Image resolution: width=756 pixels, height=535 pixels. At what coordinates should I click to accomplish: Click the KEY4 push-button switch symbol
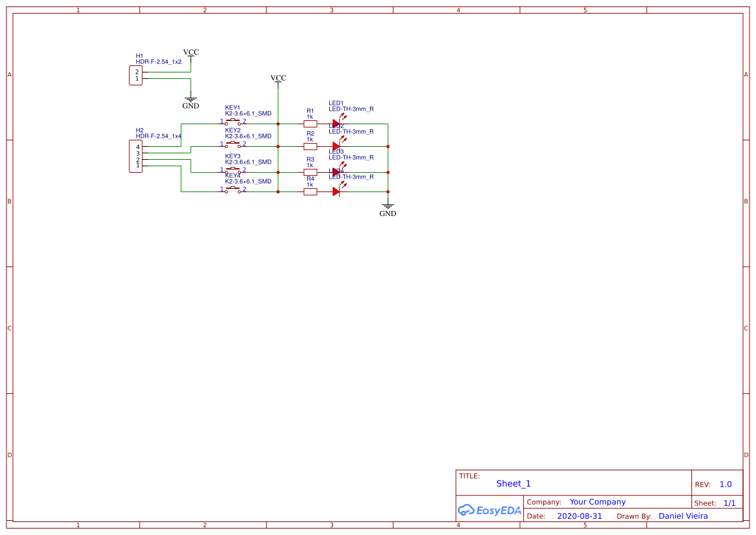pos(233,190)
